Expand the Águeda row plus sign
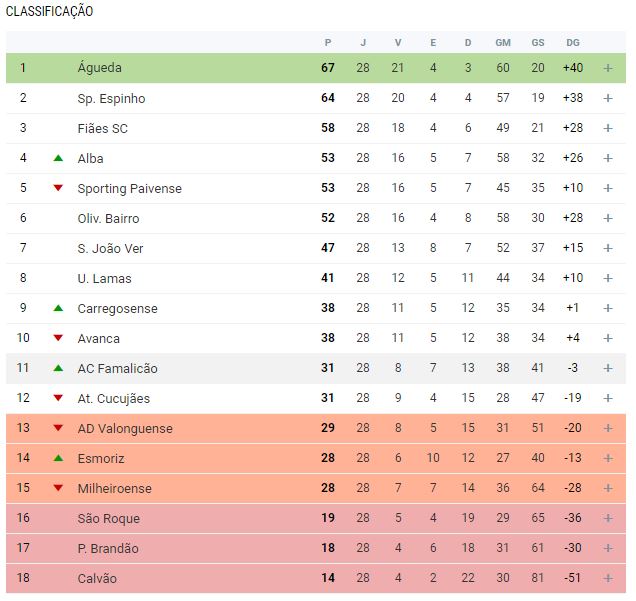 (x=608, y=68)
